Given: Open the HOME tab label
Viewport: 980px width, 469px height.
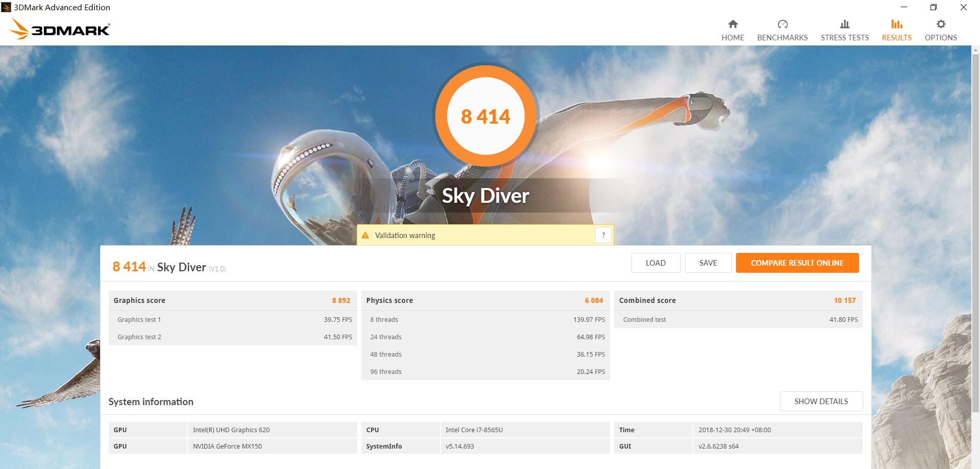Looking at the screenshot, I should click(x=732, y=37).
